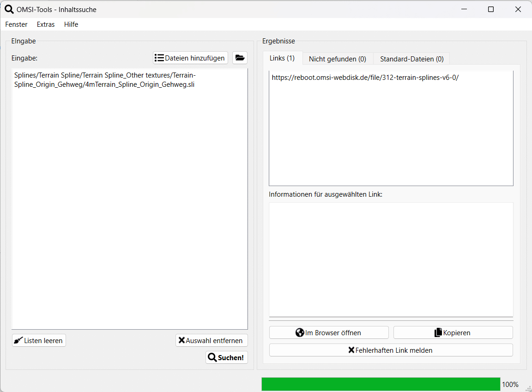532x392 pixels.
Task: Open folder icon next to Dateien hinzufügen
Action: click(240, 58)
